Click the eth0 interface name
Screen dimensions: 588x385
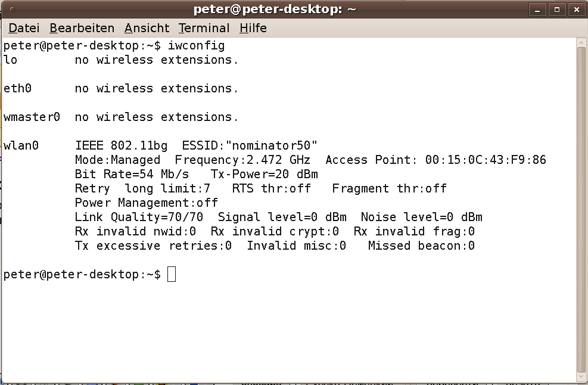[17, 89]
